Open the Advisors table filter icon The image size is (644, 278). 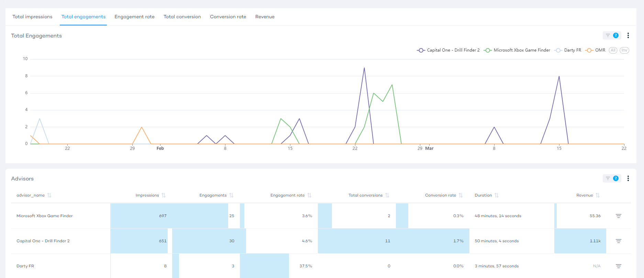coord(608,178)
